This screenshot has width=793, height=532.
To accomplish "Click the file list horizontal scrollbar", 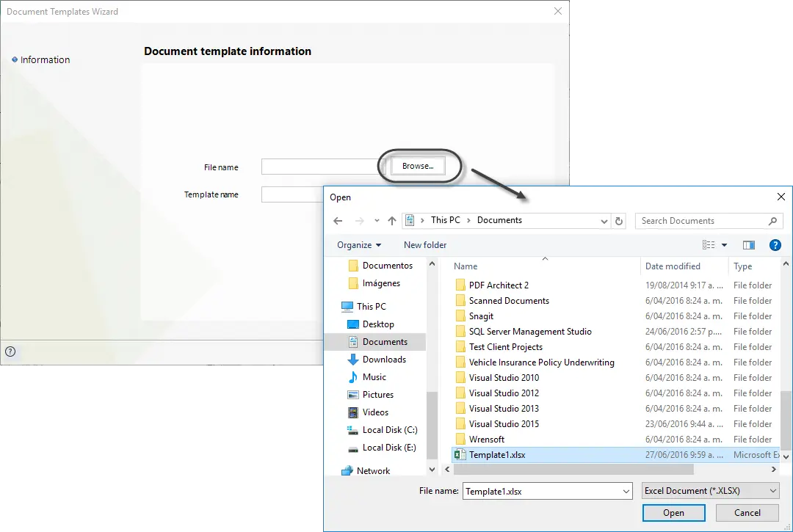I will coord(573,470).
